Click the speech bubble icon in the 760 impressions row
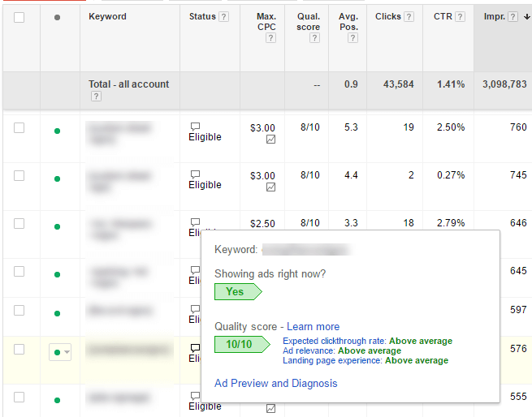 (x=195, y=127)
